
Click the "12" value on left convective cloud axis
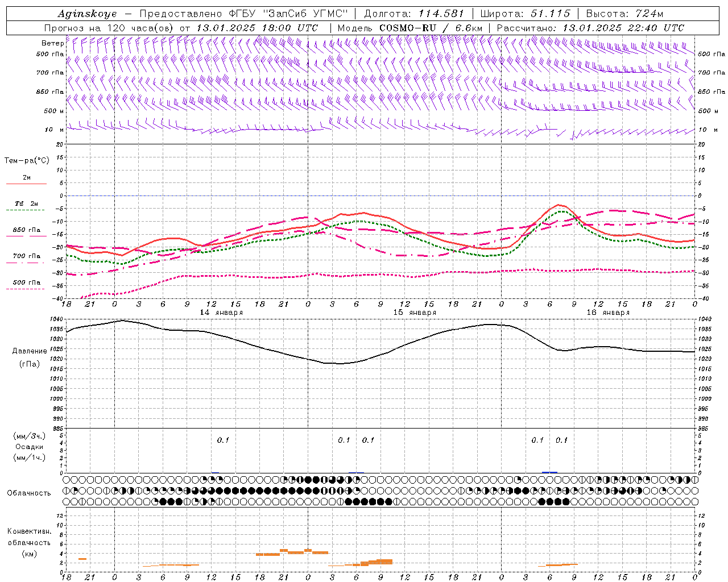61,516
